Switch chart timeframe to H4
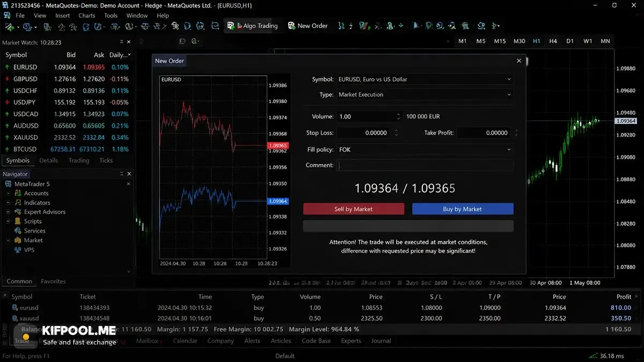644x362 pixels. click(x=553, y=41)
